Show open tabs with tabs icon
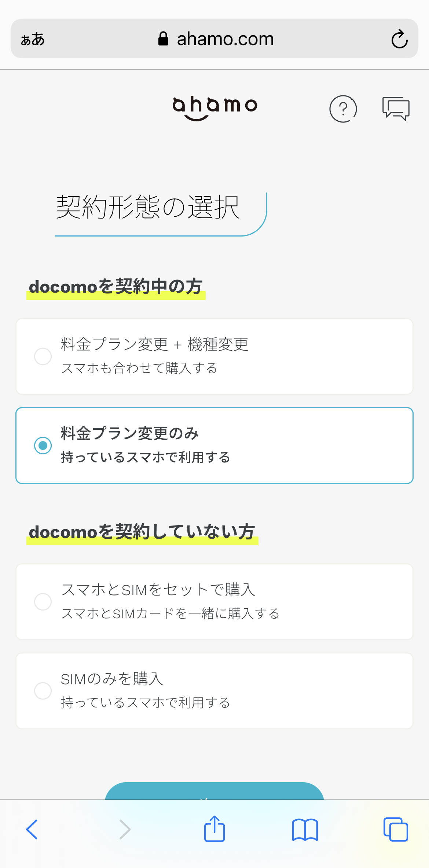 click(396, 829)
